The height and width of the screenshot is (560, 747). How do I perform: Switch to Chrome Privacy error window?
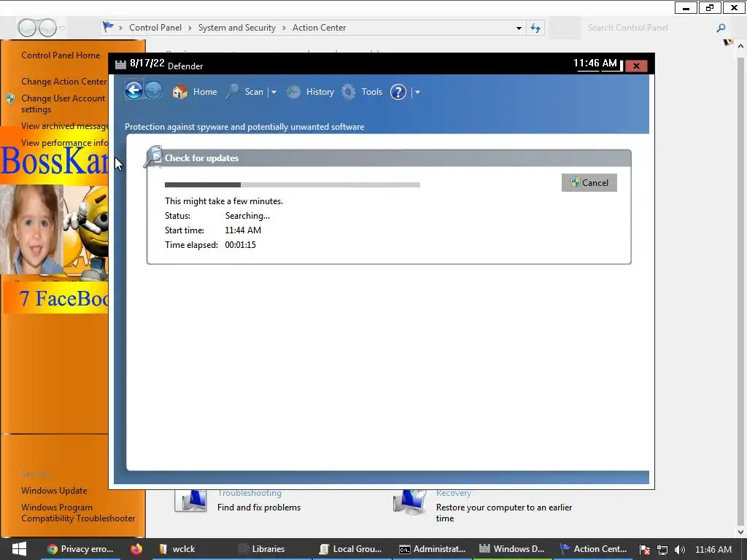[80, 549]
